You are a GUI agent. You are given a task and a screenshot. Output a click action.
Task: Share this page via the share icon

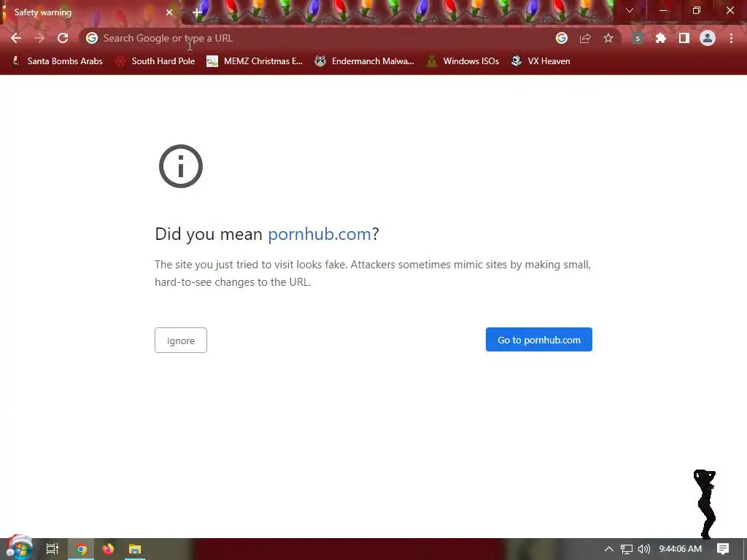[x=585, y=38]
